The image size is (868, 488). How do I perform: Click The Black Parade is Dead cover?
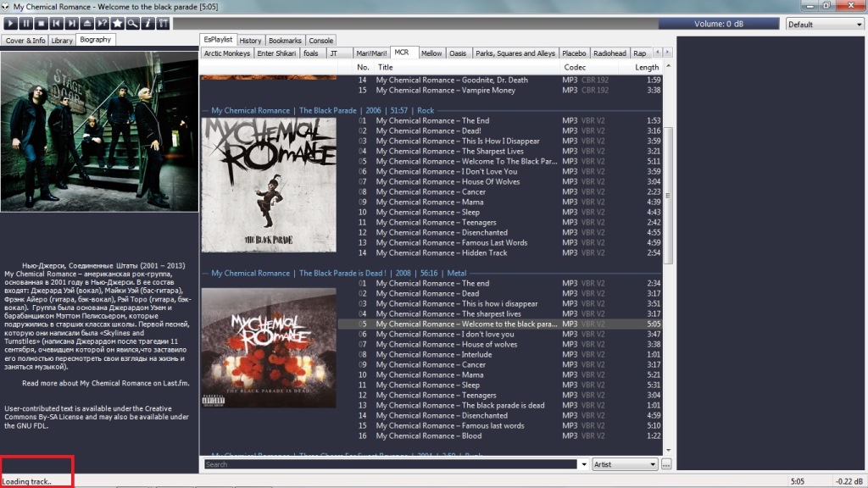pyautogui.click(x=269, y=347)
